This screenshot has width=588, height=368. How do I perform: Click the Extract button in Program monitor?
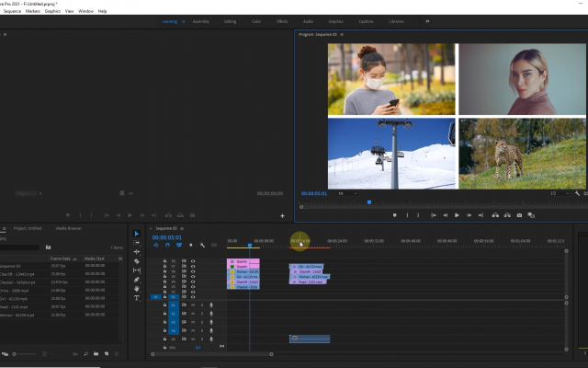pyautogui.click(x=507, y=215)
